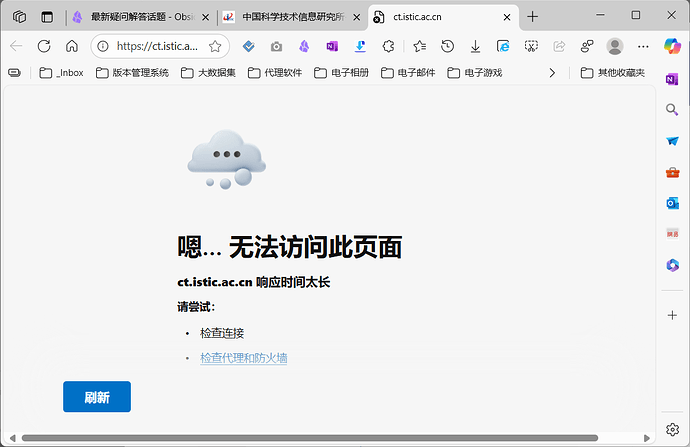
Task: Open the 版本管理系统 bookmarks folder
Action: tap(132, 73)
